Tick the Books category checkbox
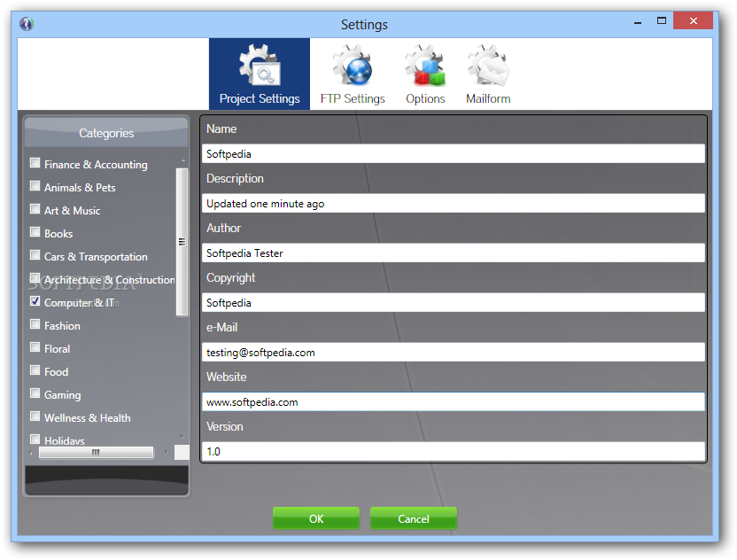737x560 pixels. (35, 232)
